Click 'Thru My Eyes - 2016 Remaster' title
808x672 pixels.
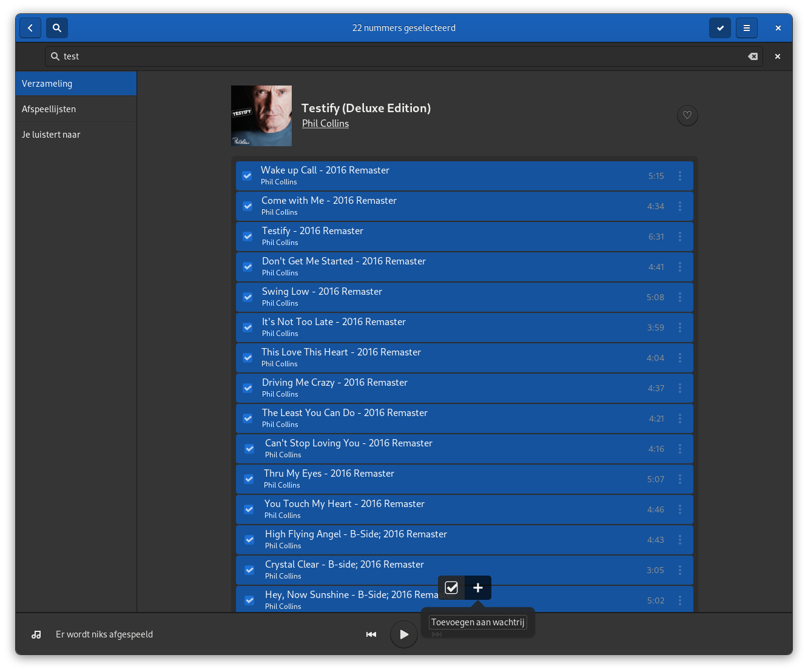click(x=329, y=474)
